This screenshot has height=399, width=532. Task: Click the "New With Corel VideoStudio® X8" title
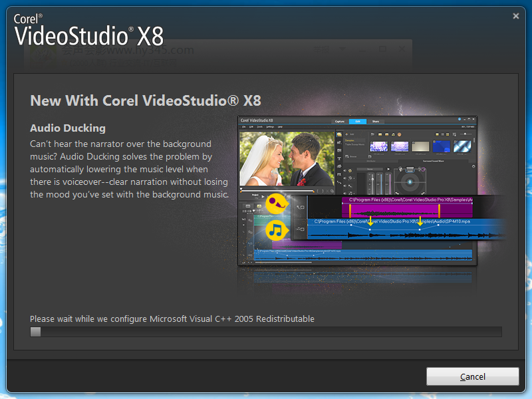(146, 100)
